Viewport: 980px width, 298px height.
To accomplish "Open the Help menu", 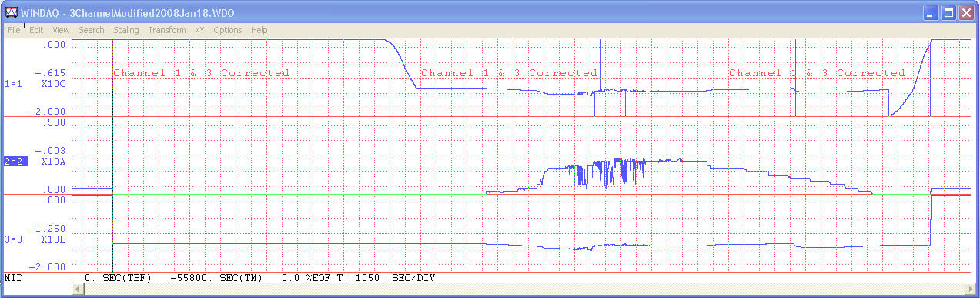I will pos(259,30).
